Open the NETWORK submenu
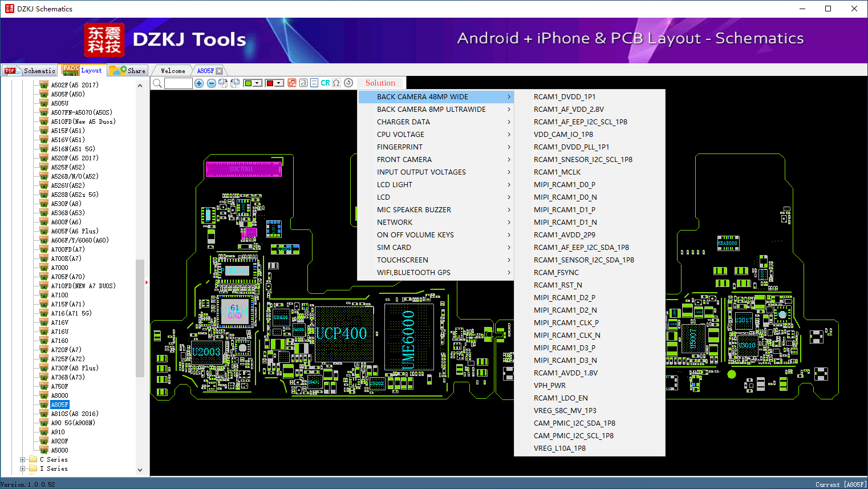The width and height of the screenshot is (868, 489). click(x=436, y=222)
